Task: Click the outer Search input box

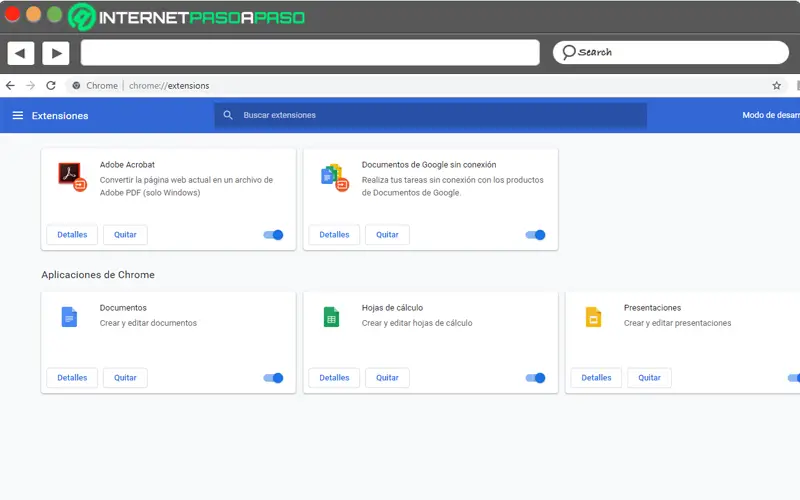Action: coord(671,52)
